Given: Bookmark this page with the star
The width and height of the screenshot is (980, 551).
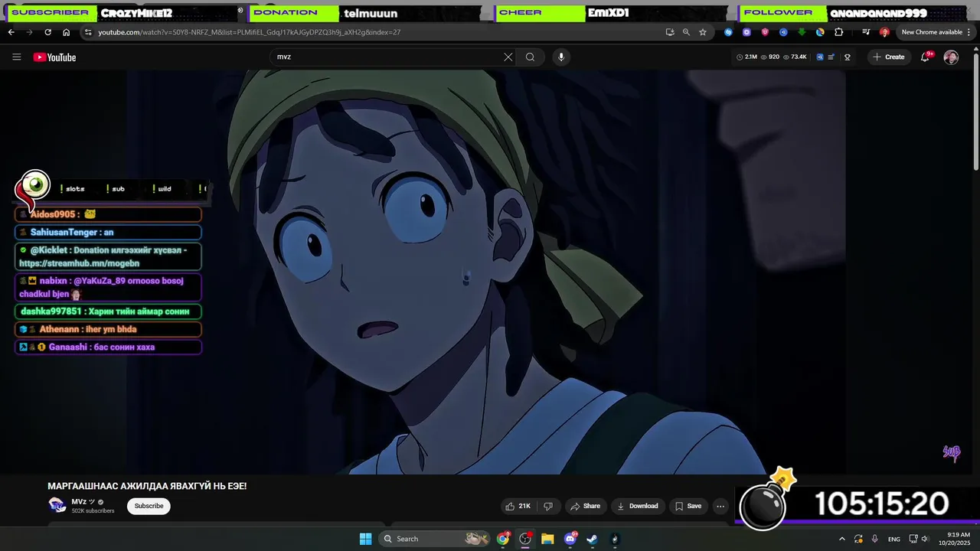Looking at the screenshot, I should [702, 32].
